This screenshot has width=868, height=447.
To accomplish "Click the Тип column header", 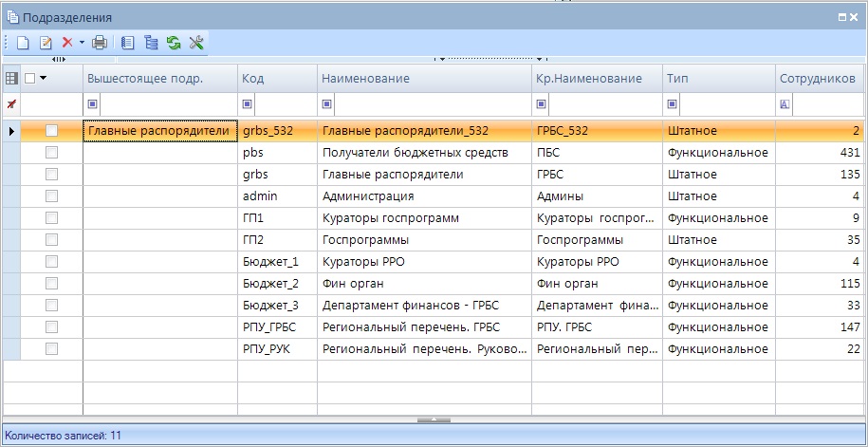I will [x=717, y=79].
